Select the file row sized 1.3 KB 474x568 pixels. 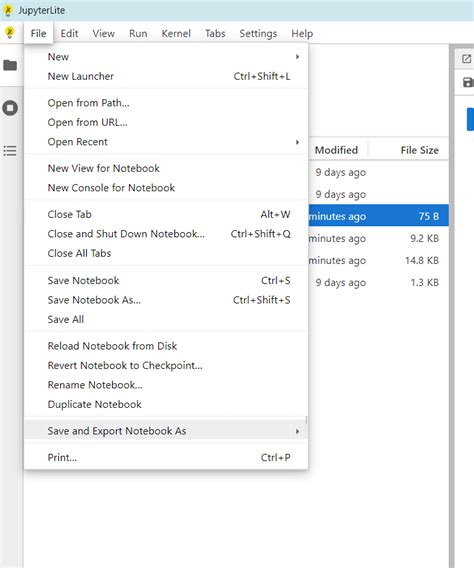click(378, 283)
